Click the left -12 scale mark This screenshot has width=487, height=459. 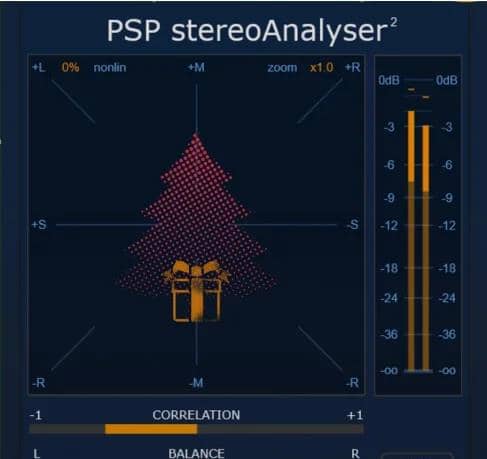tap(389, 226)
